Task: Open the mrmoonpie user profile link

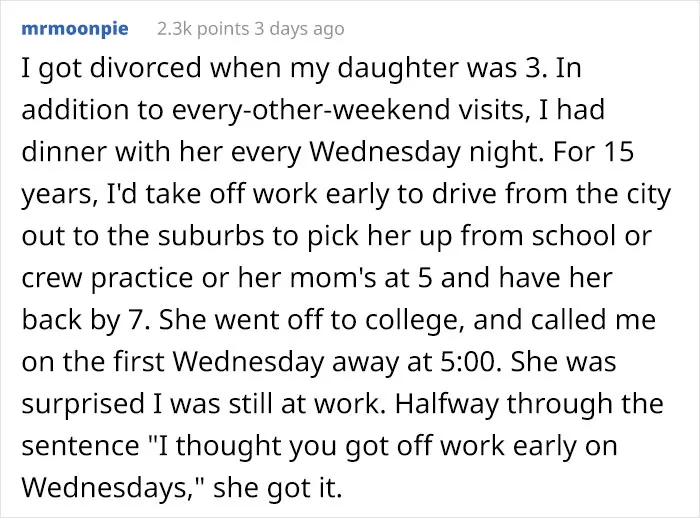Action: 75,29
